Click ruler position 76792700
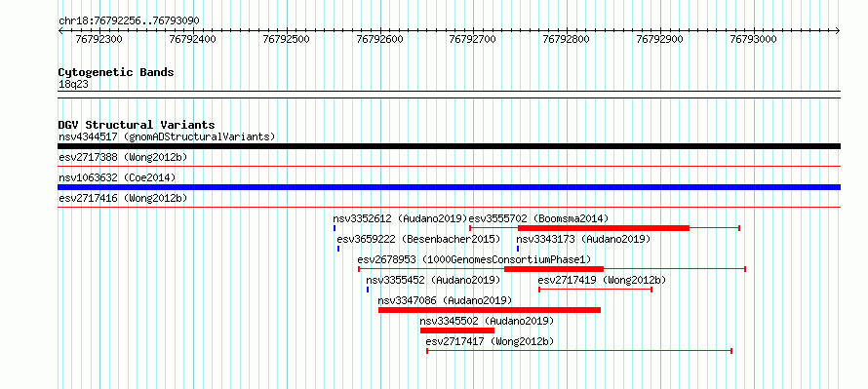The height and width of the screenshot is (389, 868). pyautogui.click(x=473, y=39)
